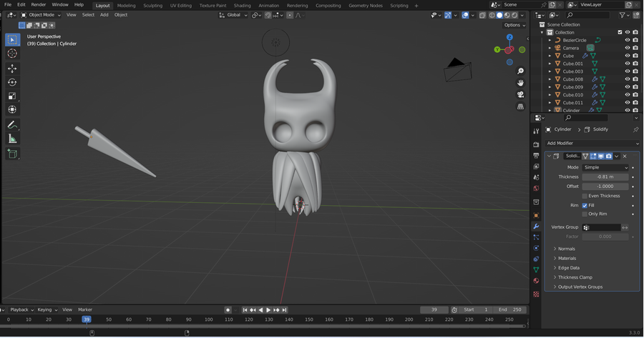
Task: Click the Z axis gizmo handle
Action: coord(509,37)
